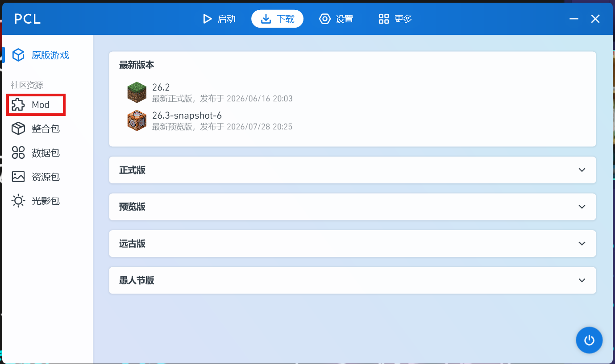Select the 下载 tab label

coord(286,19)
